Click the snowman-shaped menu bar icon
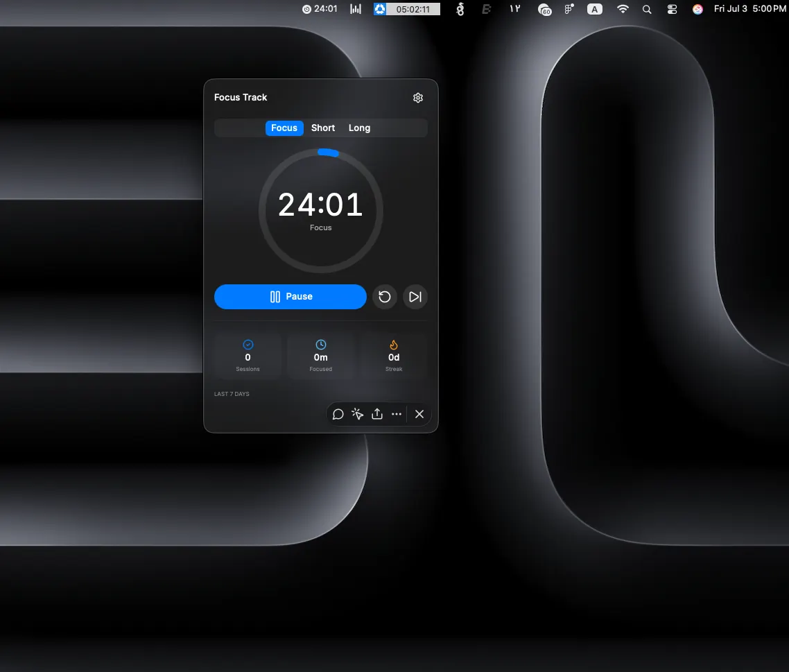Screen dimensions: 789x672 click(x=460, y=9)
